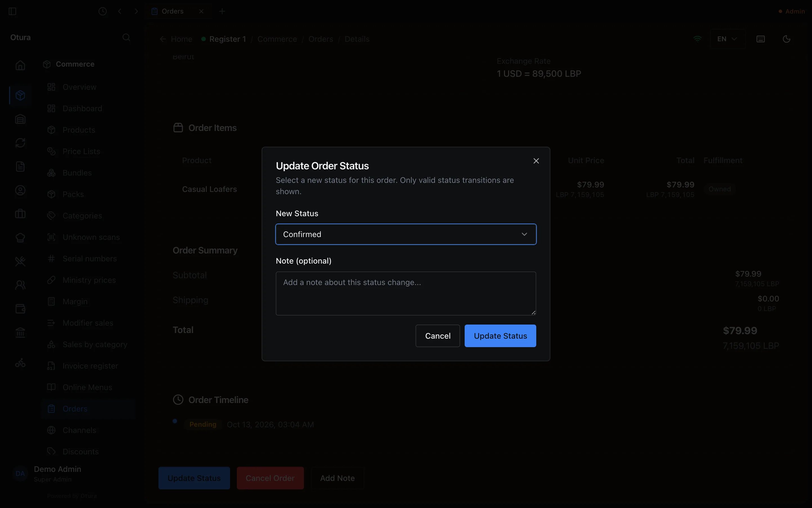Open the Products menu item
This screenshot has width=812, height=508.
88,130
